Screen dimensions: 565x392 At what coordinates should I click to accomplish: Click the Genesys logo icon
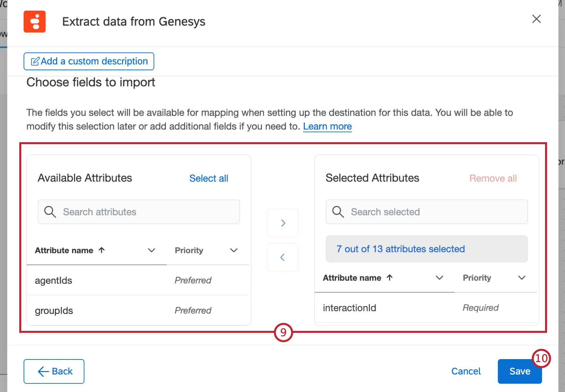click(34, 22)
